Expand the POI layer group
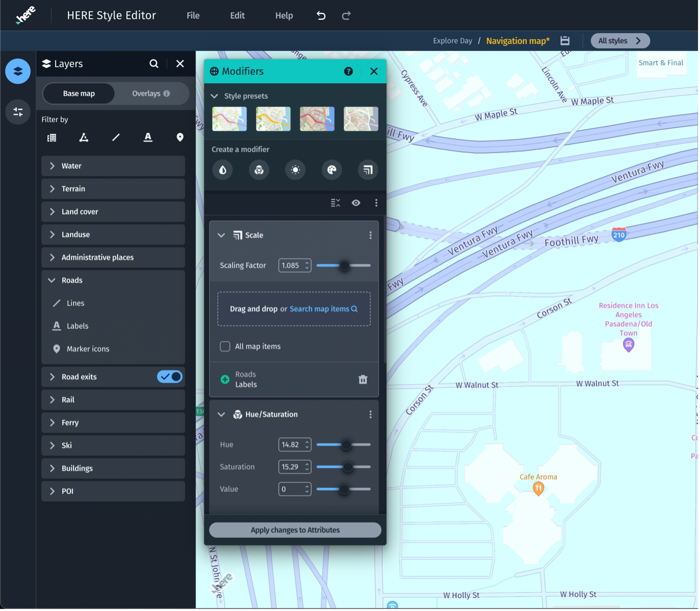The image size is (700, 611). click(113, 491)
